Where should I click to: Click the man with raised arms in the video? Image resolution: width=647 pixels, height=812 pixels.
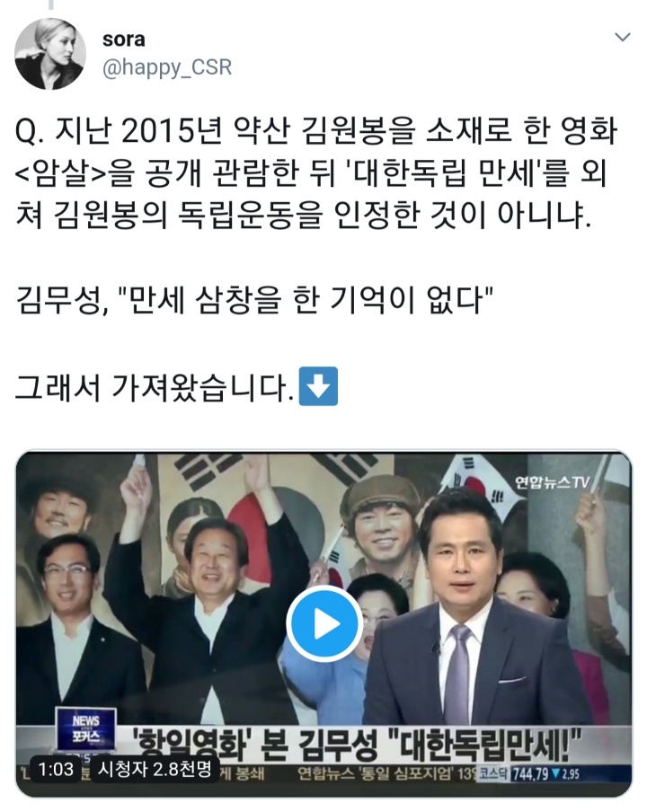point(208,596)
